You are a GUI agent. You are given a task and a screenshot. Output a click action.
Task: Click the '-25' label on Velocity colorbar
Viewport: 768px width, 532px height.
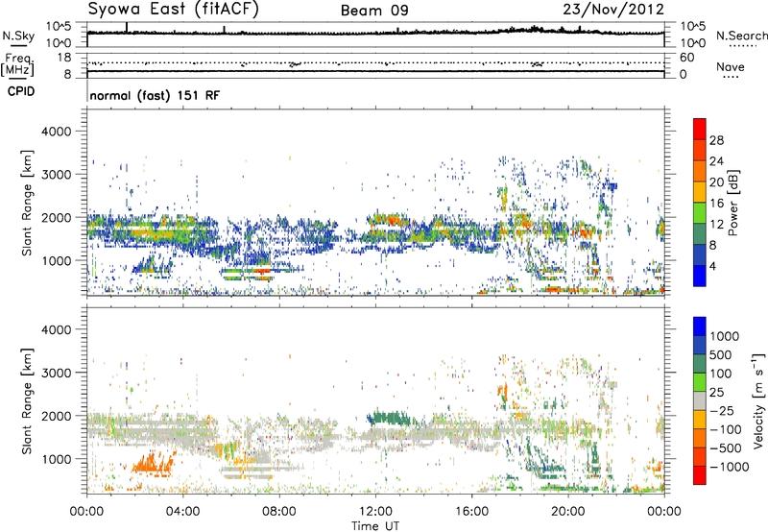(x=723, y=411)
